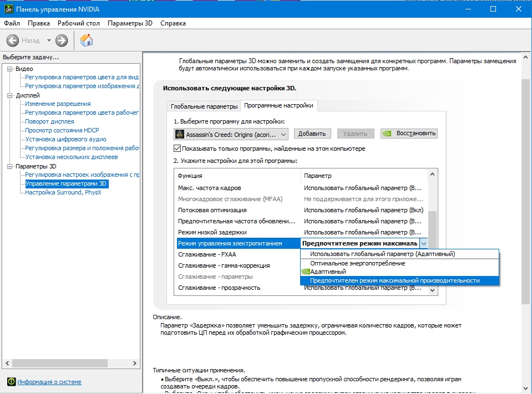Select the Сглаживание - FXAA row
The width and height of the screenshot is (532, 394).
pos(239,254)
